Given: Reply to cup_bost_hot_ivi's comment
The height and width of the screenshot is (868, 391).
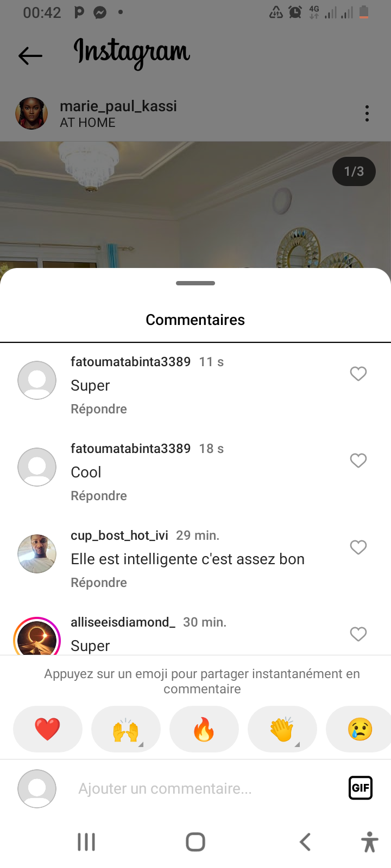Looking at the screenshot, I should click(99, 583).
